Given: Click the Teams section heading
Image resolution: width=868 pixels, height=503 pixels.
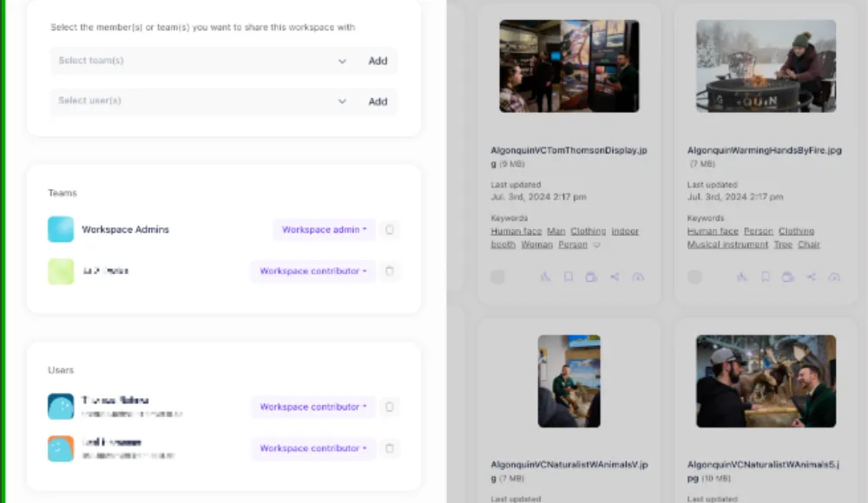Looking at the screenshot, I should (x=62, y=193).
